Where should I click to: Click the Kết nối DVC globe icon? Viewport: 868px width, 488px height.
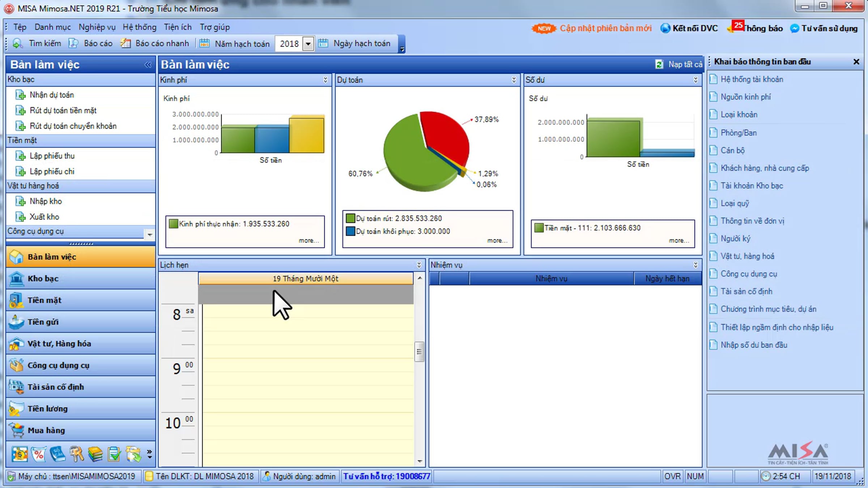[x=665, y=28]
